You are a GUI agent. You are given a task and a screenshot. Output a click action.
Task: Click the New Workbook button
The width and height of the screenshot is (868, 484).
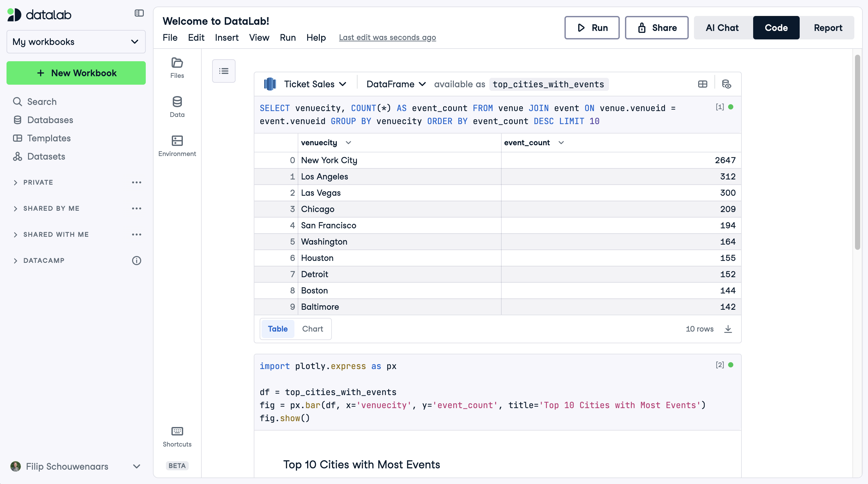pyautogui.click(x=76, y=73)
